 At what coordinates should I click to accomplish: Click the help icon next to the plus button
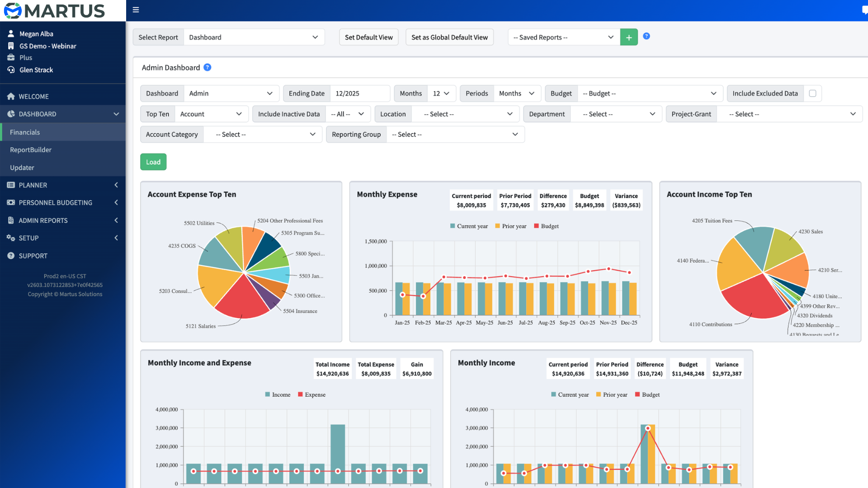646,36
